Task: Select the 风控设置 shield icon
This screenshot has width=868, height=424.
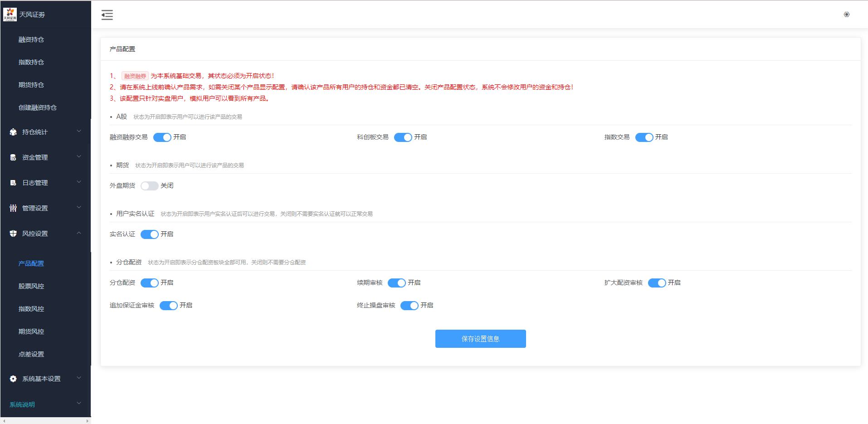Action: (x=12, y=233)
